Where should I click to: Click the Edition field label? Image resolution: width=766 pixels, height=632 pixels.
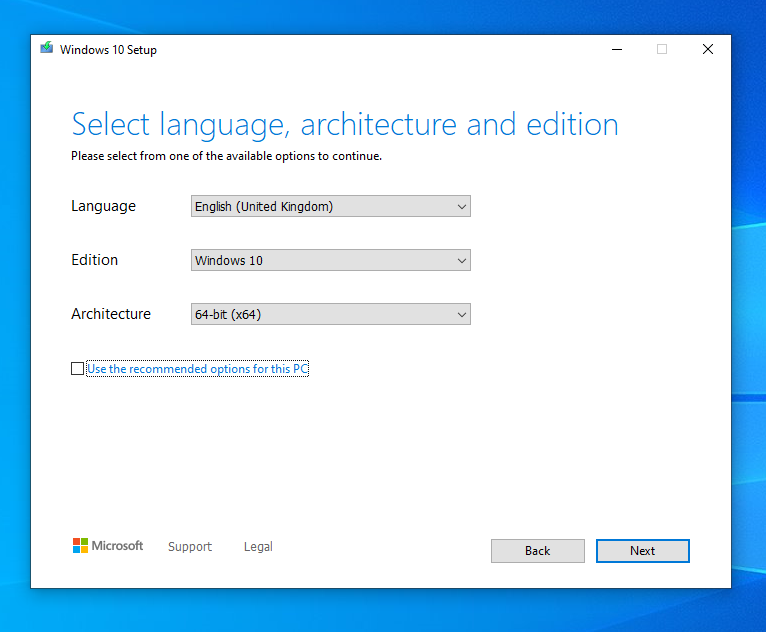tap(95, 260)
